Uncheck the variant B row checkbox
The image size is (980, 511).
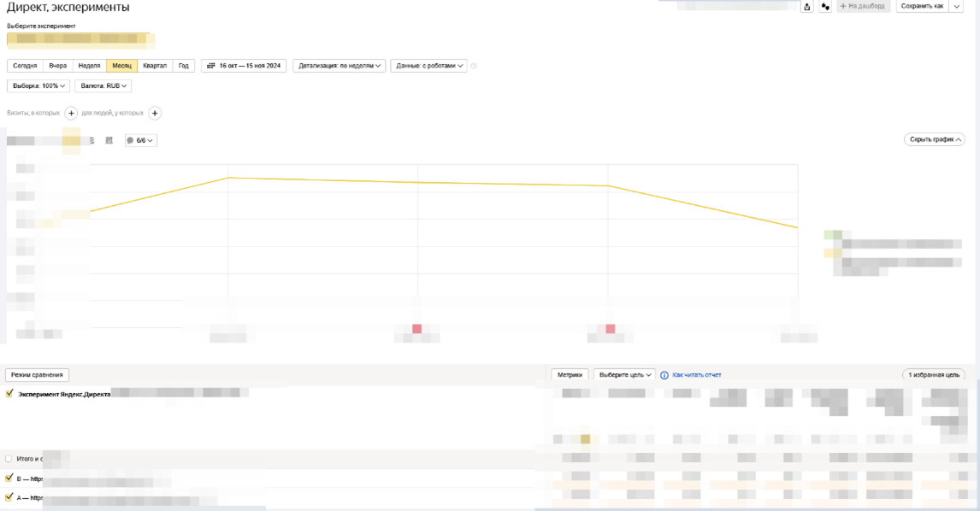[x=9, y=479]
